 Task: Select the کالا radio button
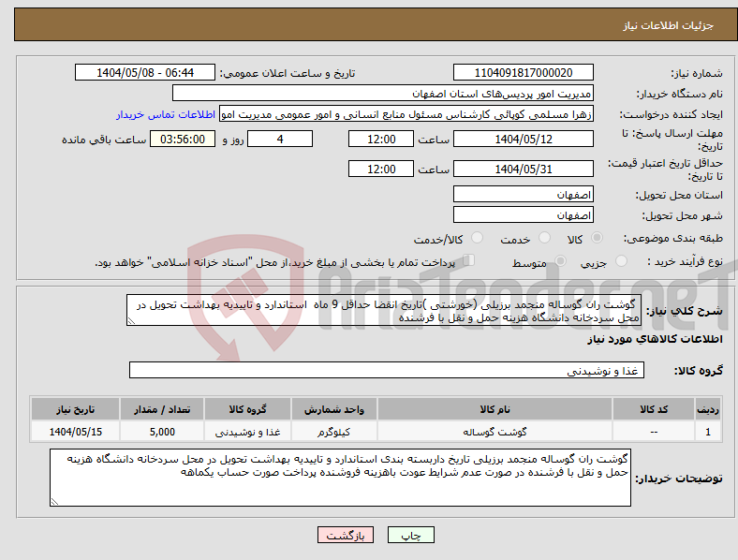pyautogui.click(x=597, y=238)
